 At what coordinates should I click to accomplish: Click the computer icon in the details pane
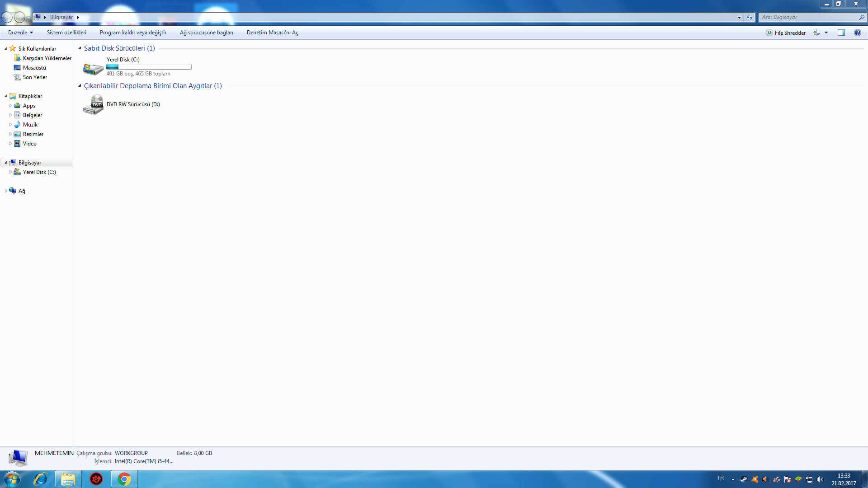click(x=18, y=457)
